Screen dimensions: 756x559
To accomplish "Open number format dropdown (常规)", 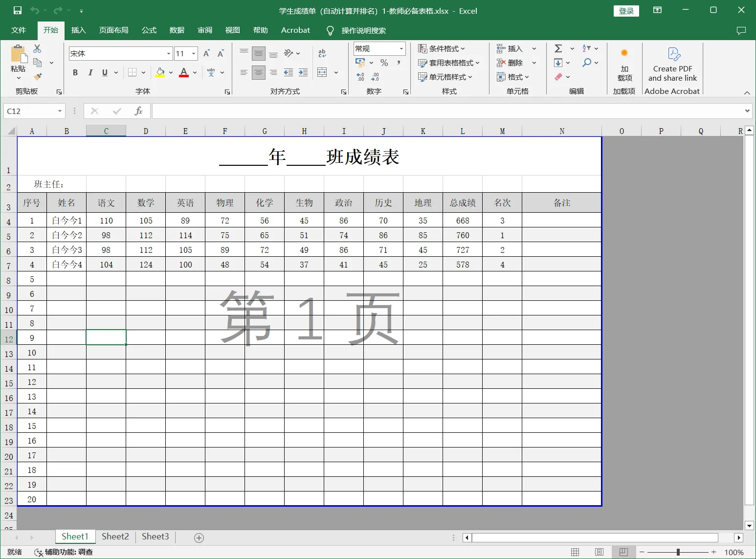I will point(401,48).
